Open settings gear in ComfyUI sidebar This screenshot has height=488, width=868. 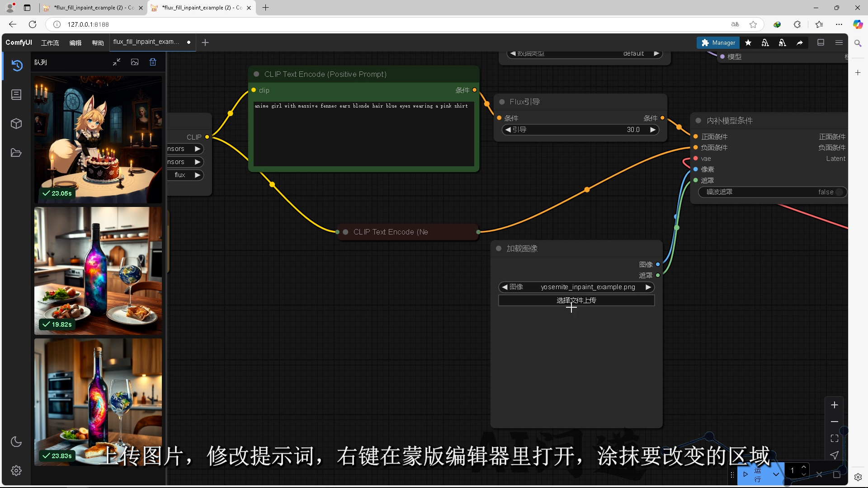click(16, 470)
